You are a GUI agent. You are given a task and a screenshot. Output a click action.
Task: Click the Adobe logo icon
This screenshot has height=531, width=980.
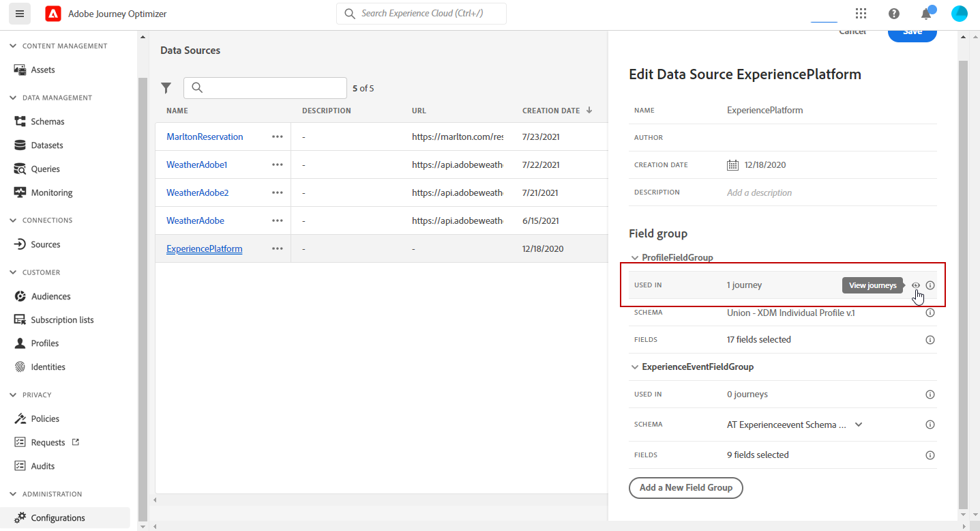(x=53, y=14)
